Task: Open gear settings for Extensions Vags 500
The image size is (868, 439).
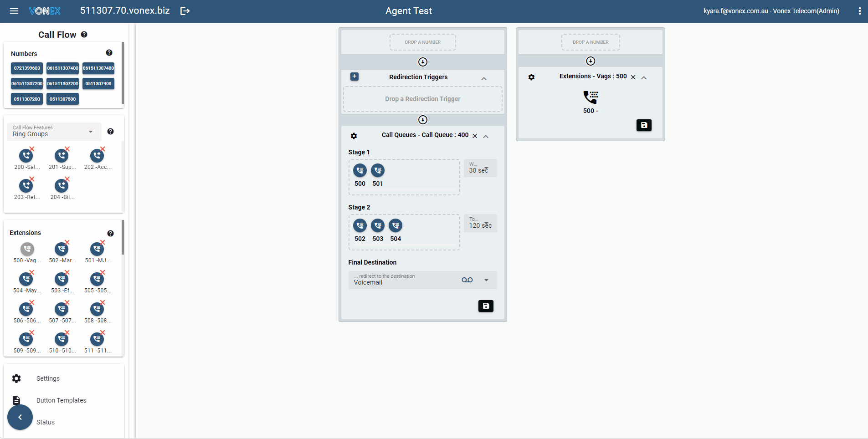Action: tap(531, 77)
